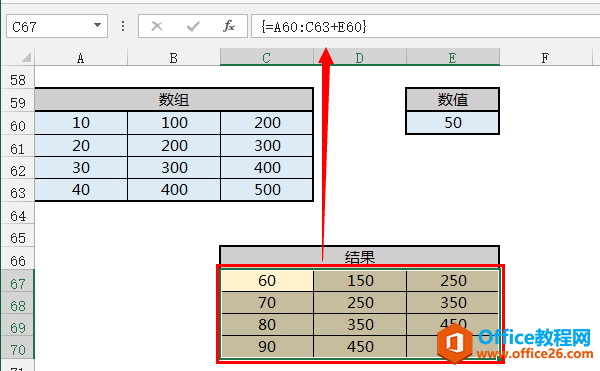Image resolution: width=600 pixels, height=371 pixels.
Task: Click the header cell 数值
Action: (453, 100)
